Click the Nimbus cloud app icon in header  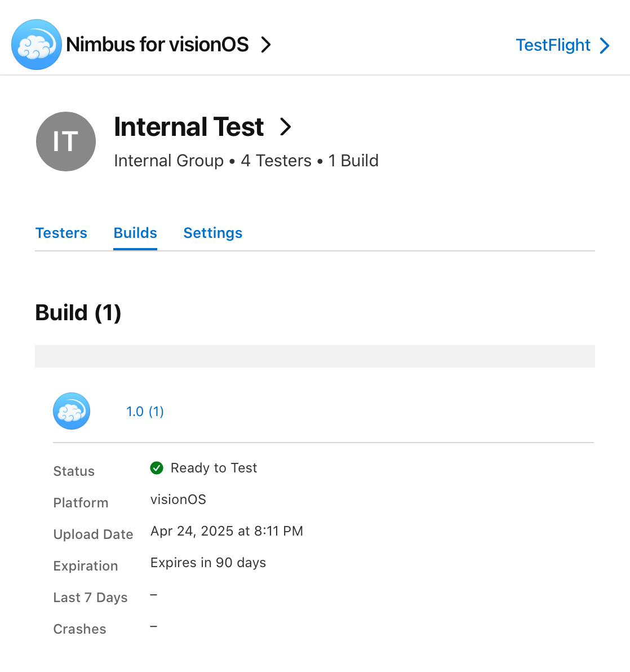(x=37, y=45)
